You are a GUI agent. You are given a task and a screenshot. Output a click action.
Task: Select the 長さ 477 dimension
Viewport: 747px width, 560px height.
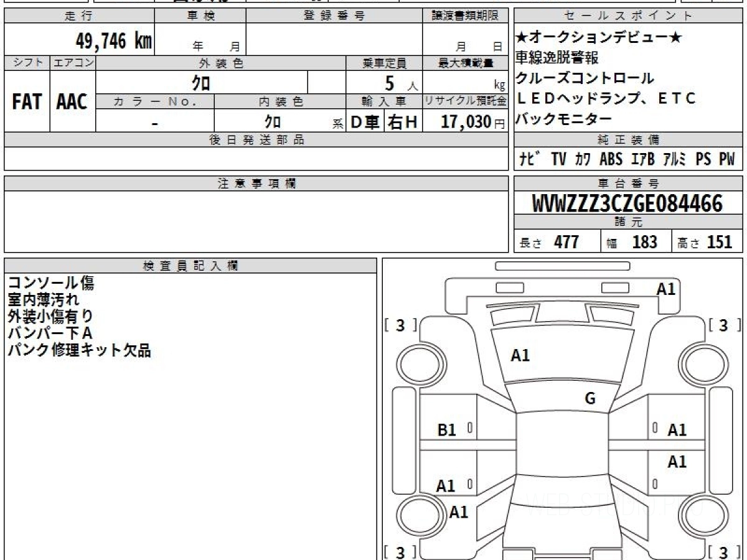[550, 242]
